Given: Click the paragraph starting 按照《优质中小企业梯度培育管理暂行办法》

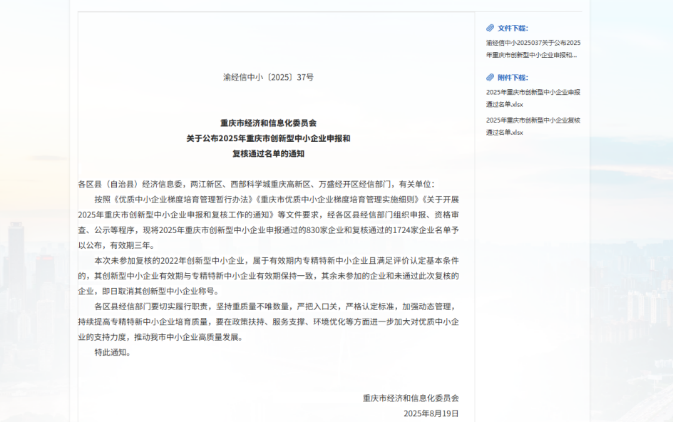Looking at the screenshot, I should (x=268, y=214).
